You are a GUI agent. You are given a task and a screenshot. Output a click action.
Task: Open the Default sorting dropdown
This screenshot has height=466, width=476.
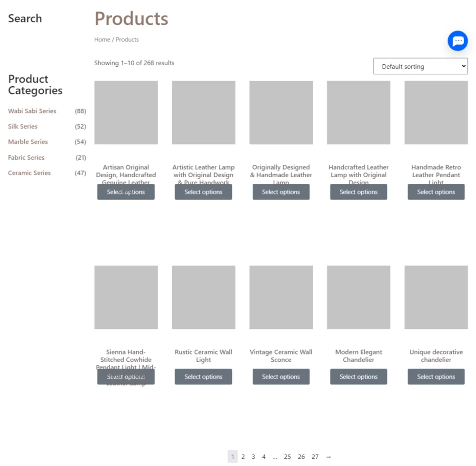(x=420, y=66)
